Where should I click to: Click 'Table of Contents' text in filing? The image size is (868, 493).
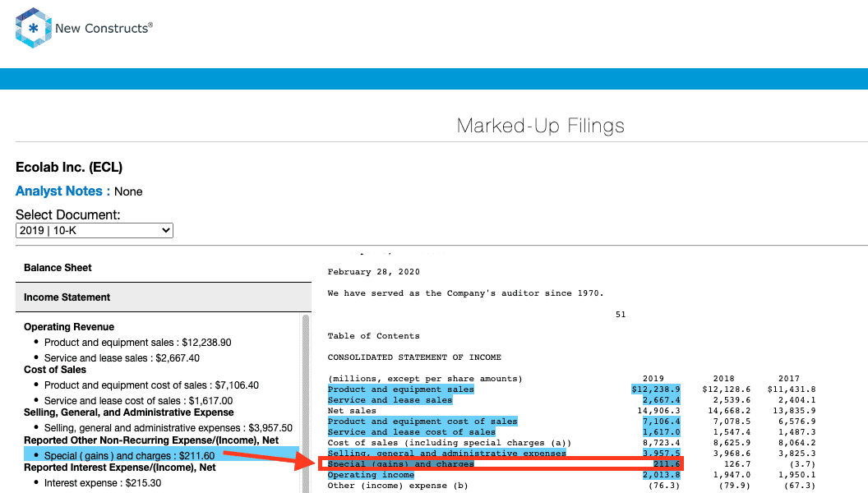(374, 336)
